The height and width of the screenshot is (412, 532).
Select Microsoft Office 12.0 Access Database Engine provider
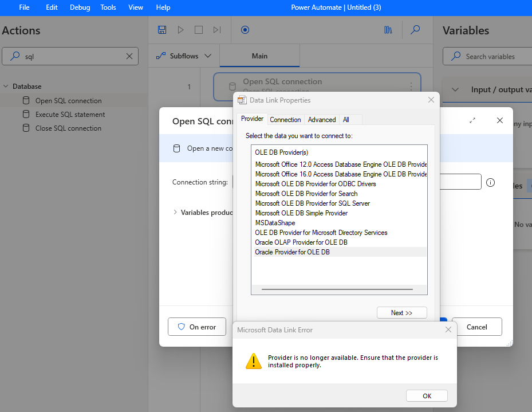tap(340, 164)
